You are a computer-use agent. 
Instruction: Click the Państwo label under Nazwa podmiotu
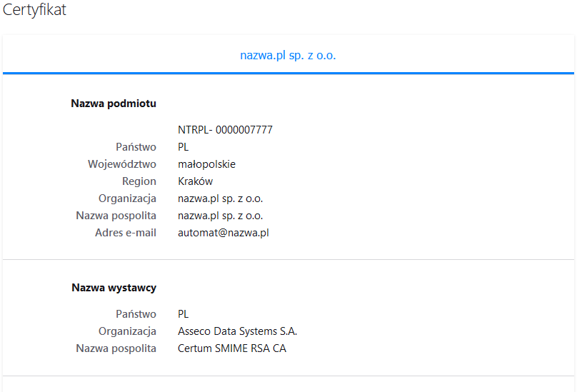136,147
